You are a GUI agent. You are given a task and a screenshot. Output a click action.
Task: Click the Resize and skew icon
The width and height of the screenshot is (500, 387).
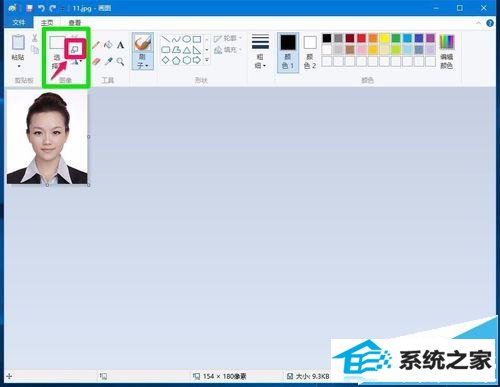(x=75, y=49)
